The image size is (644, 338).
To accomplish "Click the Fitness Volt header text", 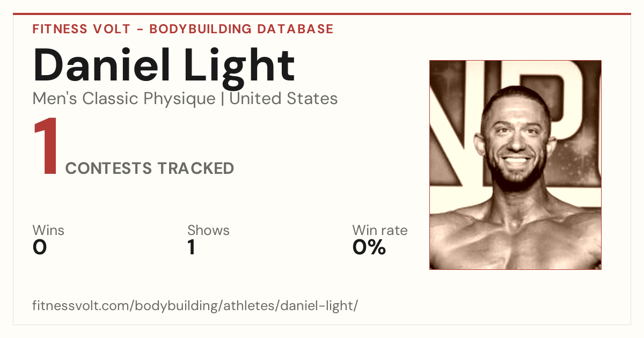I will [82, 29].
